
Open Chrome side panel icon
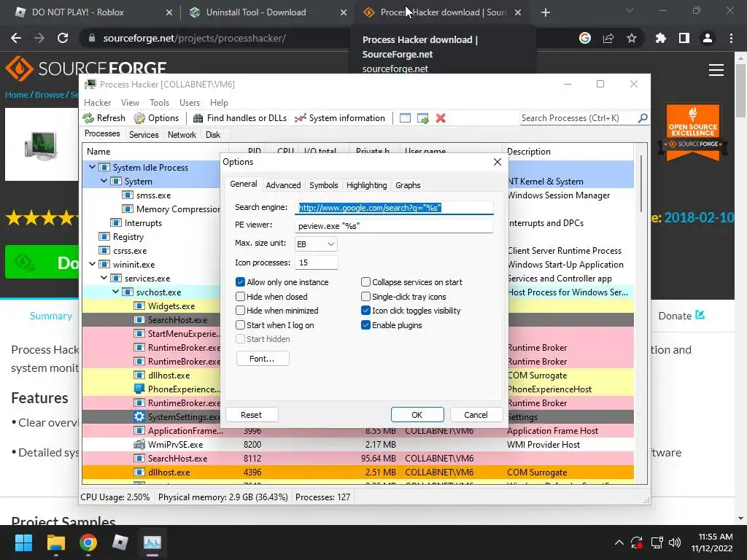click(684, 38)
